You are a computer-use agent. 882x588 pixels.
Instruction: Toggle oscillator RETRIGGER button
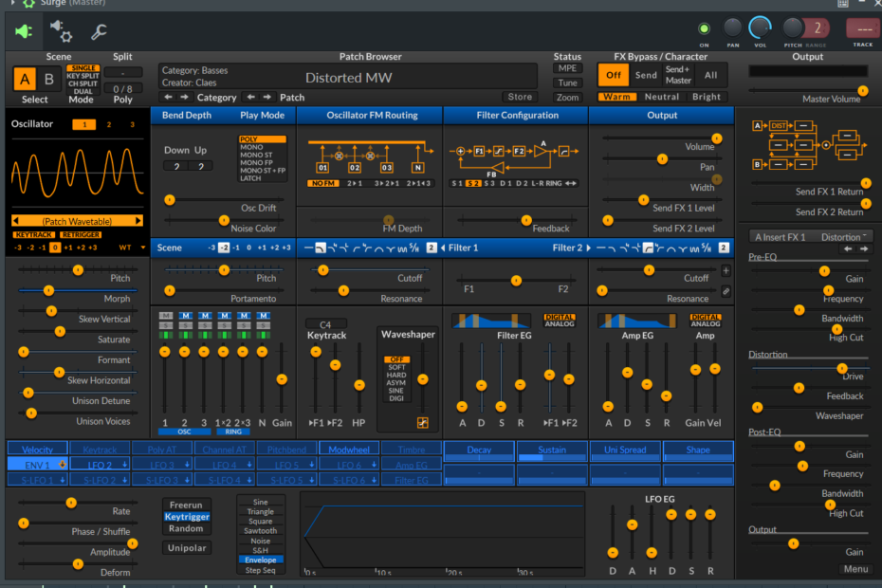[x=81, y=234]
